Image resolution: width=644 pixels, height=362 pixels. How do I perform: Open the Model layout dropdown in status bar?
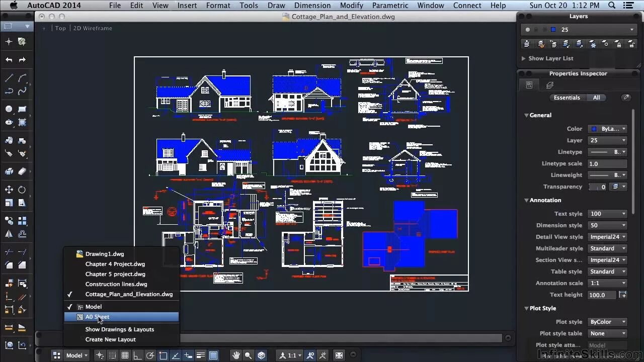[x=77, y=355]
